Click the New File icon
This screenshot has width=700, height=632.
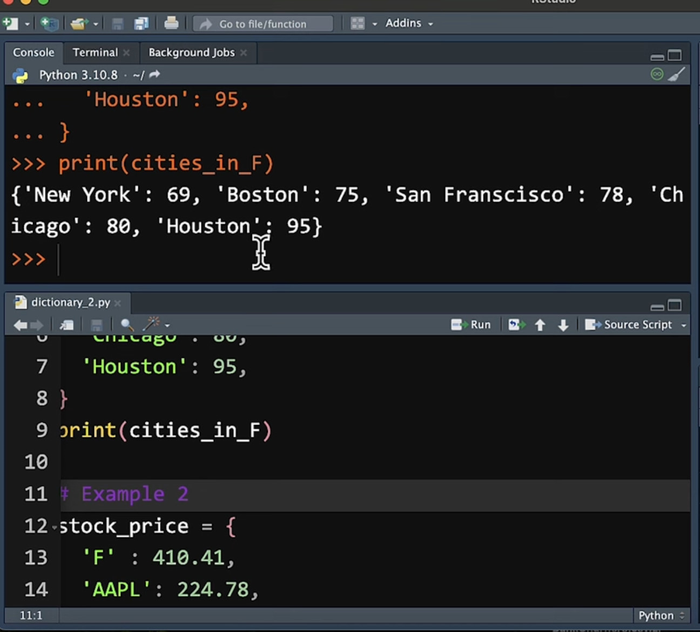10,23
